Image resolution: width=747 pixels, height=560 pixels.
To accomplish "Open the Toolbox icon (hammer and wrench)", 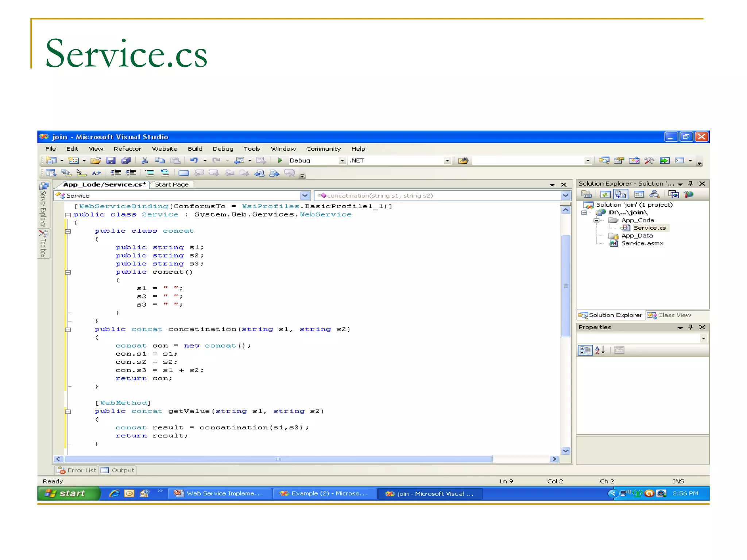I will click(x=649, y=160).
